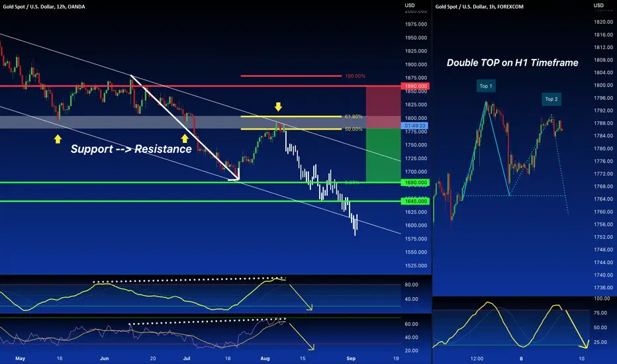
Task: Click 1788.00 on the 1h price axis
Action: (x=603, y=123)
